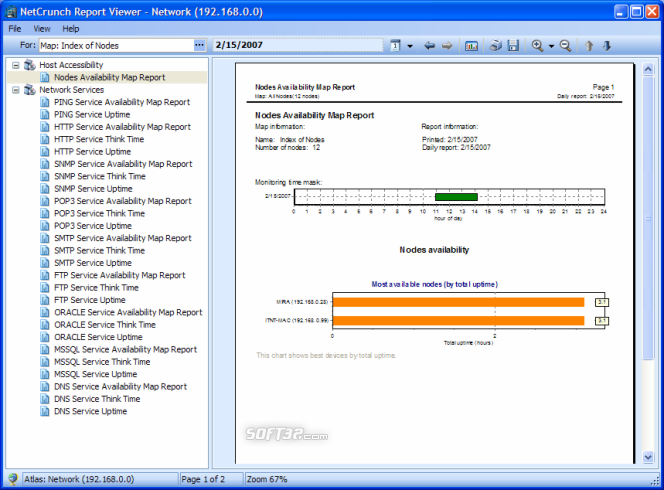
Task: Click the orange MIRA uptime bar
Action: pos(459,302)
